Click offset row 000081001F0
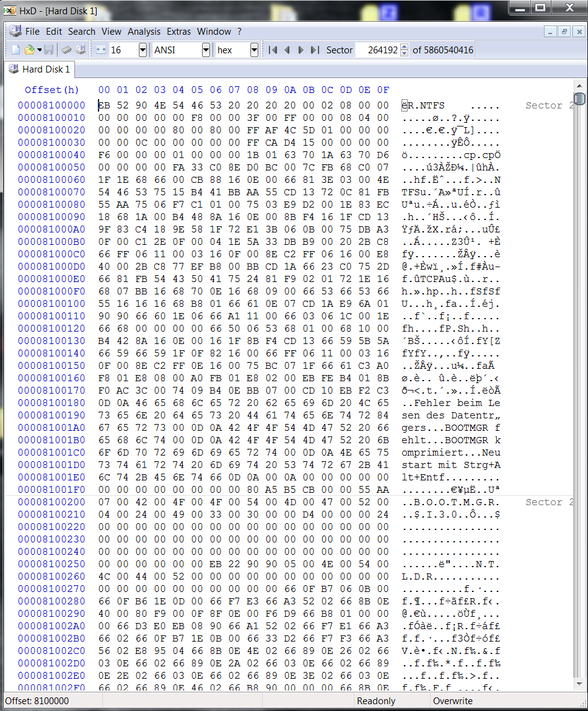Image resolution: width=588 pixels, height=711 pixels. point(51,490)
